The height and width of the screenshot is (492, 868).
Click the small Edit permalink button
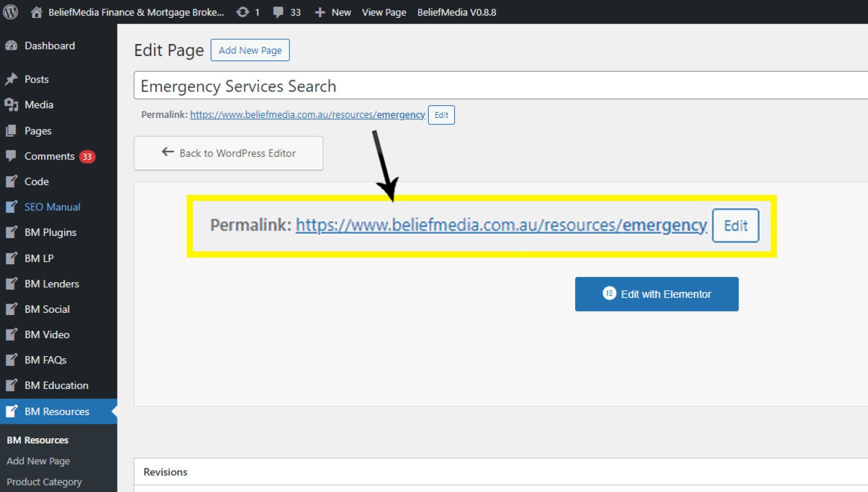(x=441, y=115)
